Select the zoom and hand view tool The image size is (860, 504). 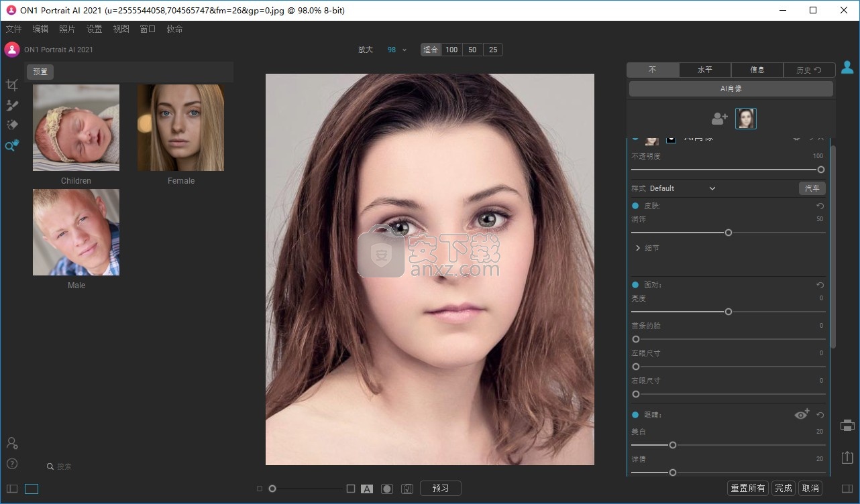coord(11,145)
